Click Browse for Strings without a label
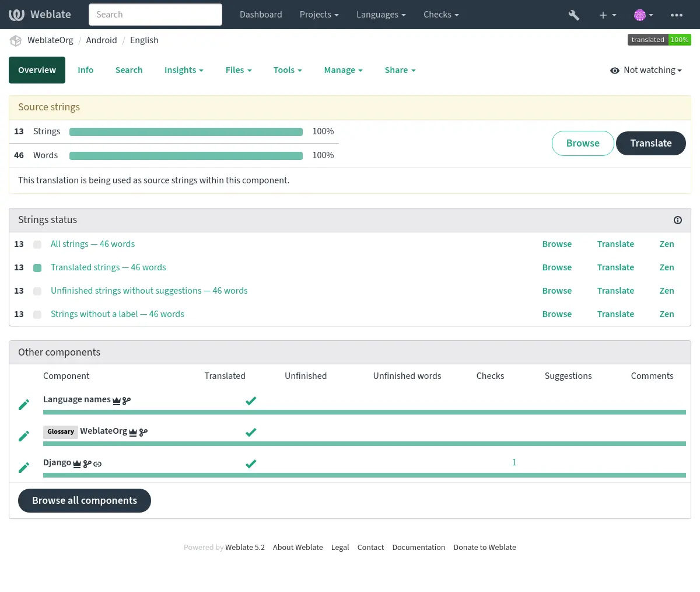This screenshot has height=592, width=700. point(557,314)
